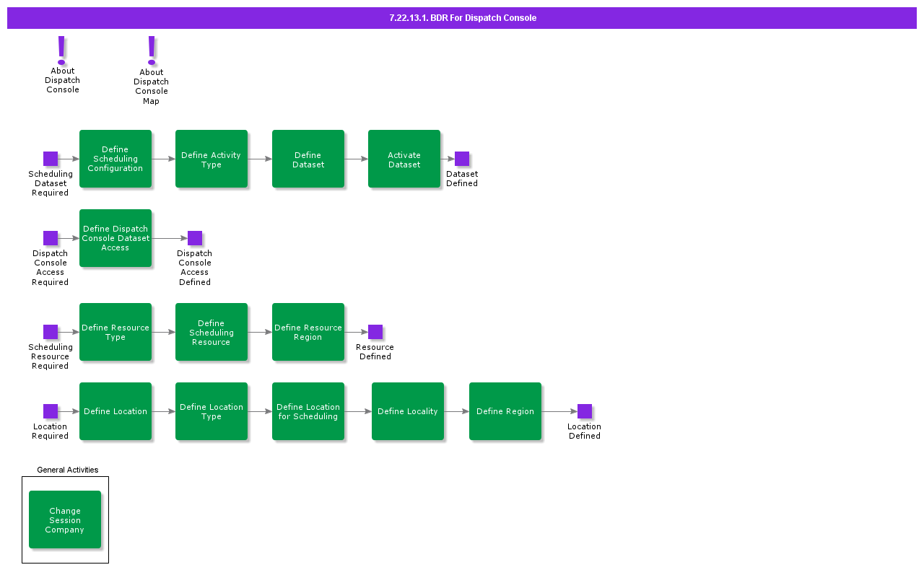Screen dimensions: 924x570
Task: Select the Dataset Defined end event square
Action: pos(462,159)
